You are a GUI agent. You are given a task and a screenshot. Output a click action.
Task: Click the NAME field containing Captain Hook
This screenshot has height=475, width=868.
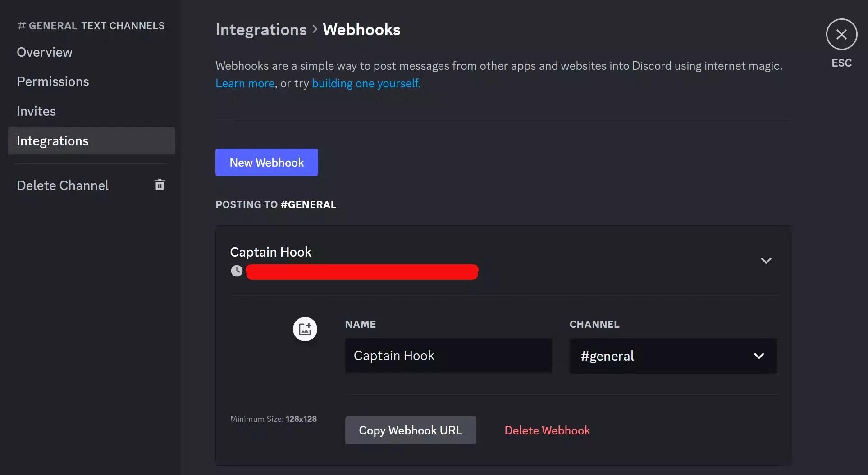448,356
